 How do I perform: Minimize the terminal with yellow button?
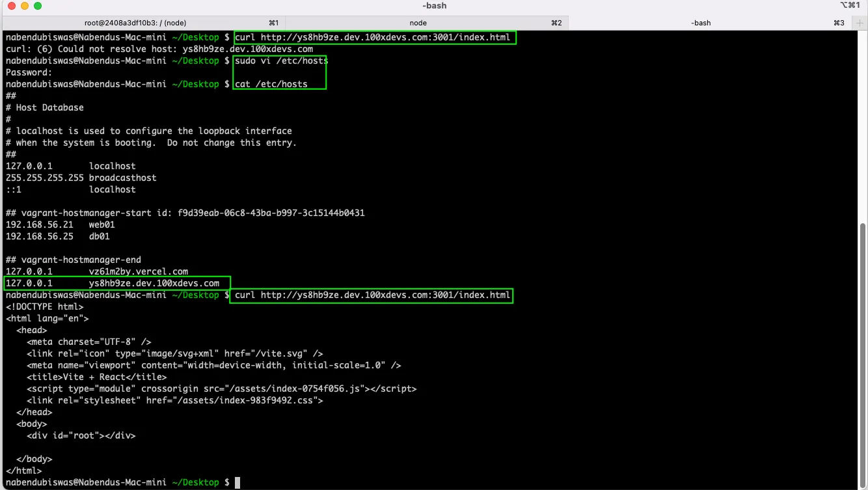coord(25,6)
